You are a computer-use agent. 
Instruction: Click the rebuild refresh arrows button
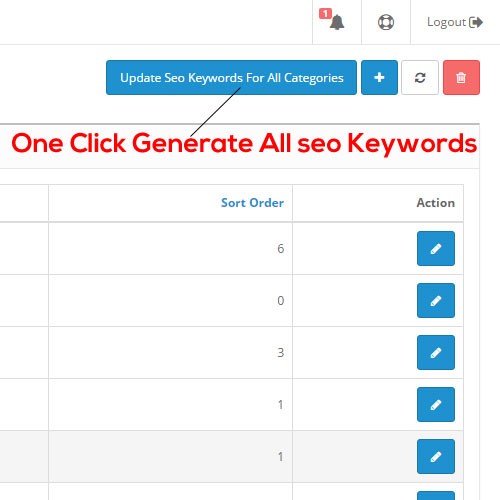[x=420, y=78]
